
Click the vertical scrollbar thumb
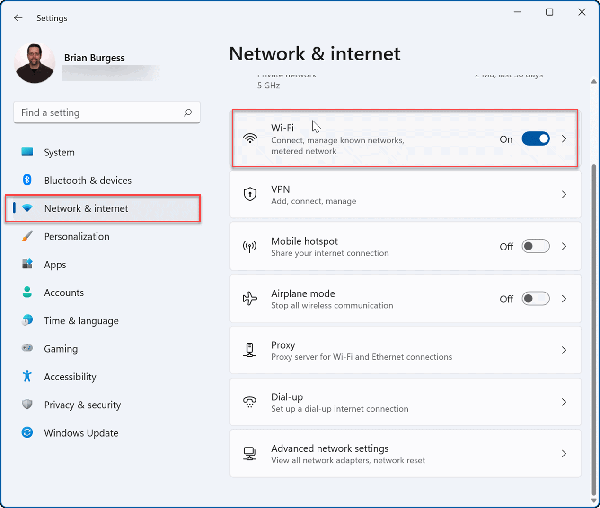tap(593, 329)
